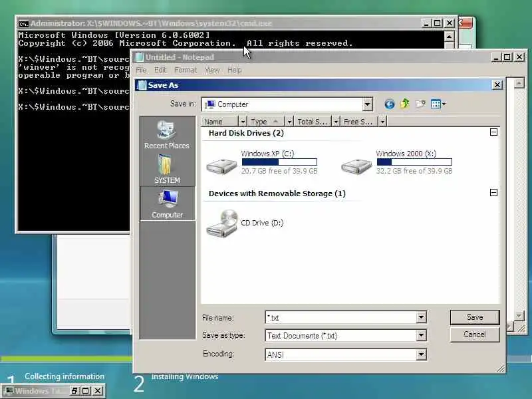Click Notepad's vertical scroll down arrow
532x399 pixels.
pyautogui.click(x=519, y=317)
